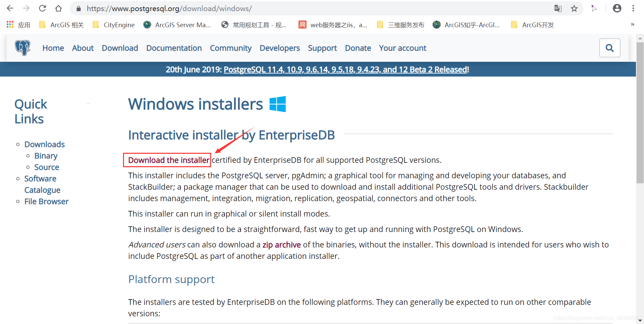Screen dimensions: 644x324
Task: Reload the page with the refresh icon
Action: click(42, 8)
